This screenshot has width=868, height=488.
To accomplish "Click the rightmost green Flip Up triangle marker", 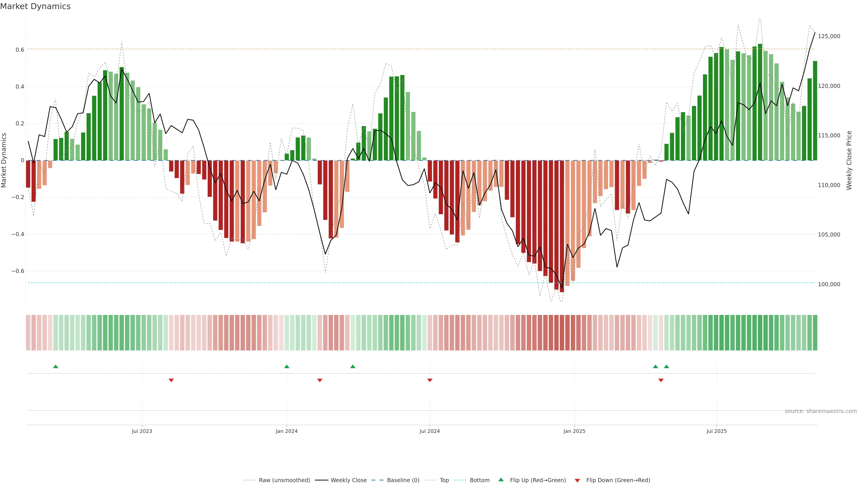I will 667,366.
